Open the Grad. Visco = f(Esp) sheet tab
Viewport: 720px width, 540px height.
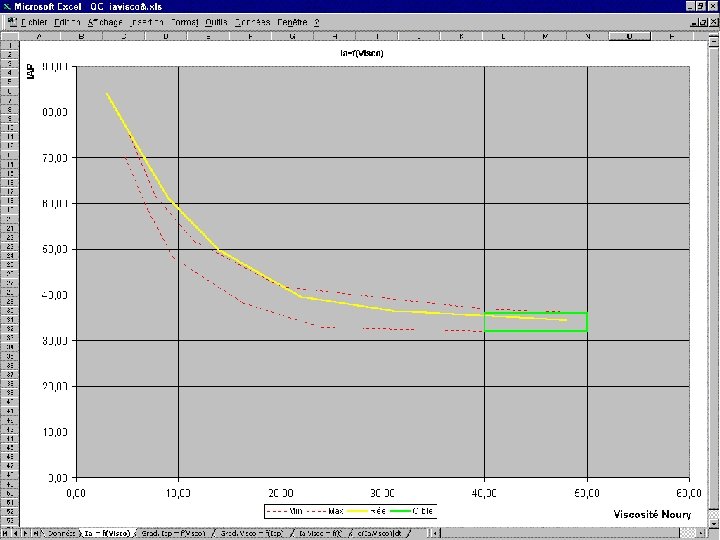click(252, 534)
